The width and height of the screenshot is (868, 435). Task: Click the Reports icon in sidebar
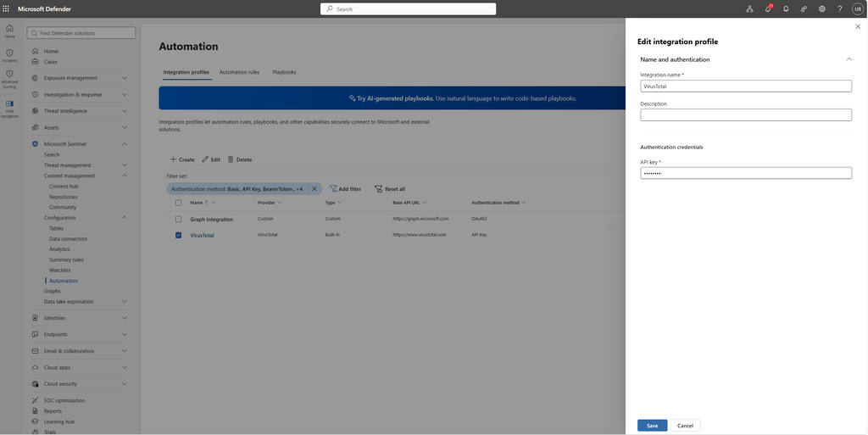click(x=35, y=410)
